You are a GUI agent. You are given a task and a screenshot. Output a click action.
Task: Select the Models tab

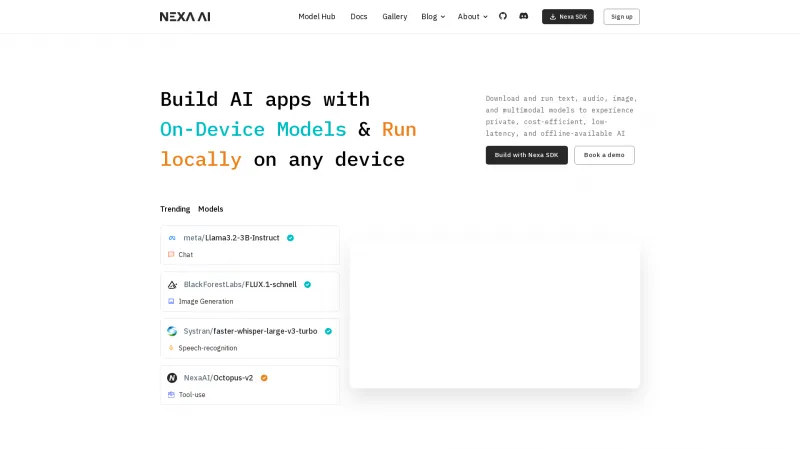(211, 209)
